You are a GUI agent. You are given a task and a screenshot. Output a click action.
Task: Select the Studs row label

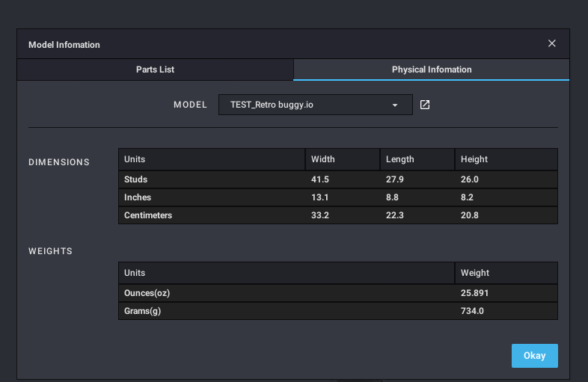pyautogui.click(x=135, y=179)
